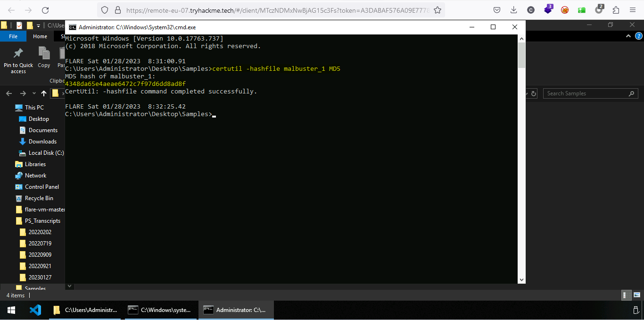The width and height of the screenshot is (644, 320).
Task: Go back in the Firefox browser
Action: (11, 10)
